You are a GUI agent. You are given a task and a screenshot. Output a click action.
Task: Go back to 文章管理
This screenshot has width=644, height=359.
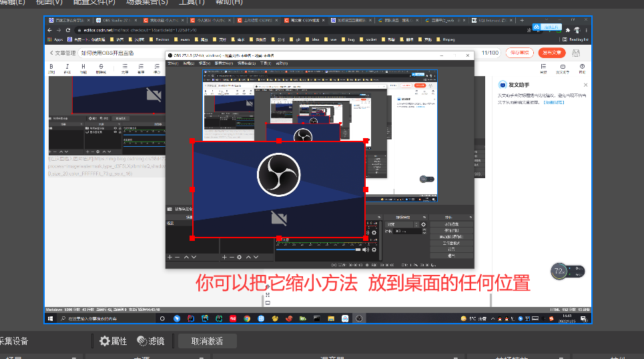click(63, 53)
